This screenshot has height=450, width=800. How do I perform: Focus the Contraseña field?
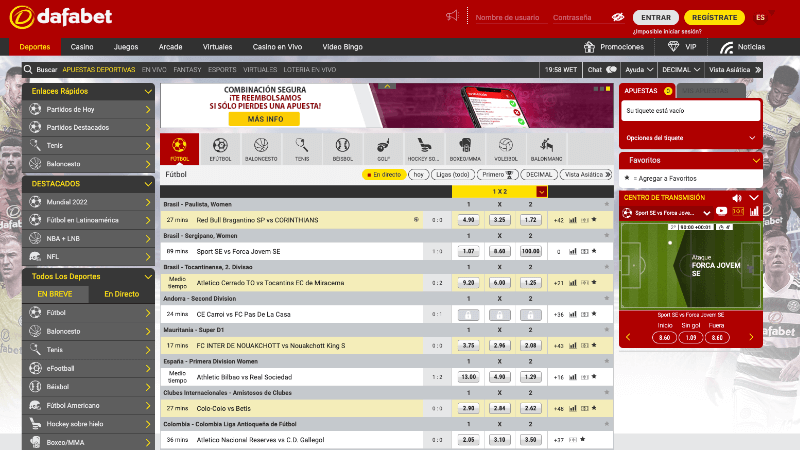point(581,17)
